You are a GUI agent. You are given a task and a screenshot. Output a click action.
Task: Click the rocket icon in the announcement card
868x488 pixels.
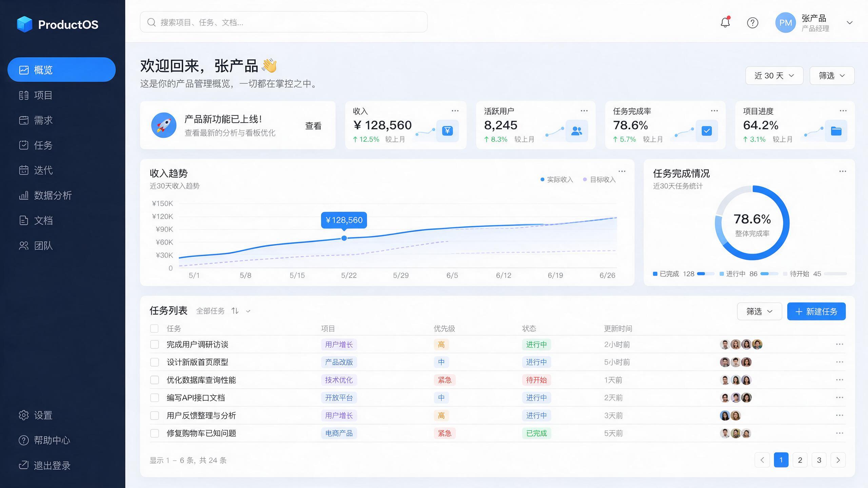[x=164, y=125]
